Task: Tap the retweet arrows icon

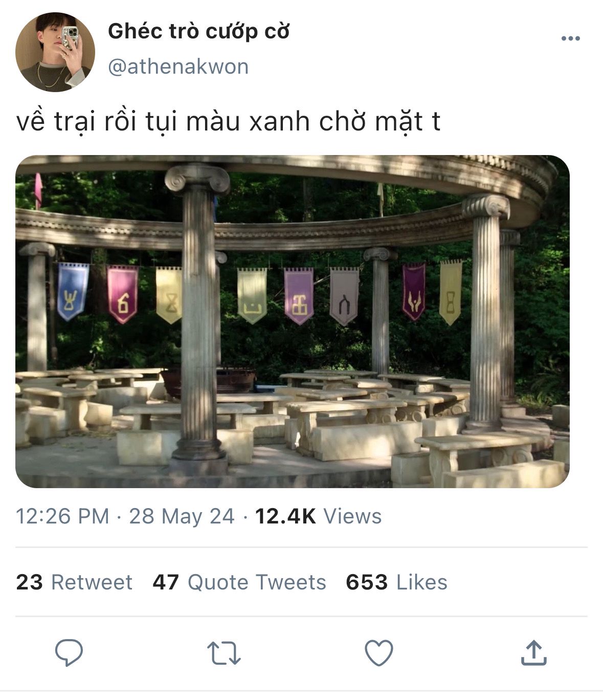Action: tap(224, 653)
